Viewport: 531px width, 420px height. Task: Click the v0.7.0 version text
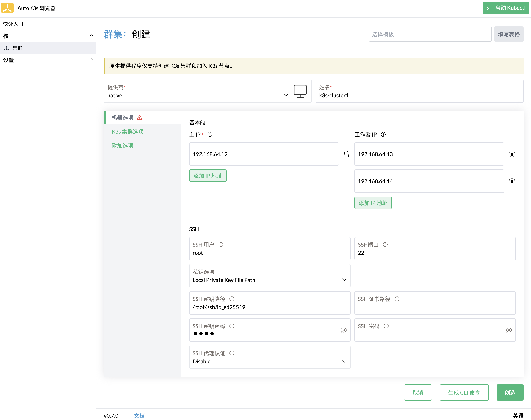point(111,416)
